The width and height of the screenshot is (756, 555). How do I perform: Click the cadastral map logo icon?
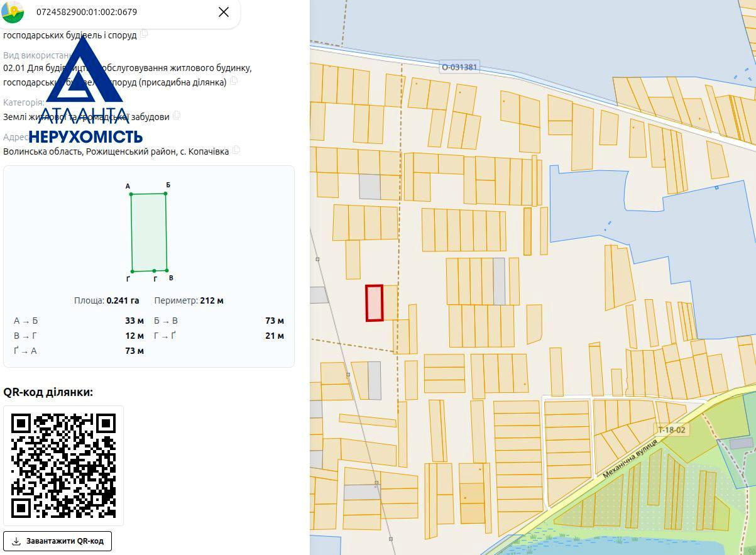[x=13, y=11]
